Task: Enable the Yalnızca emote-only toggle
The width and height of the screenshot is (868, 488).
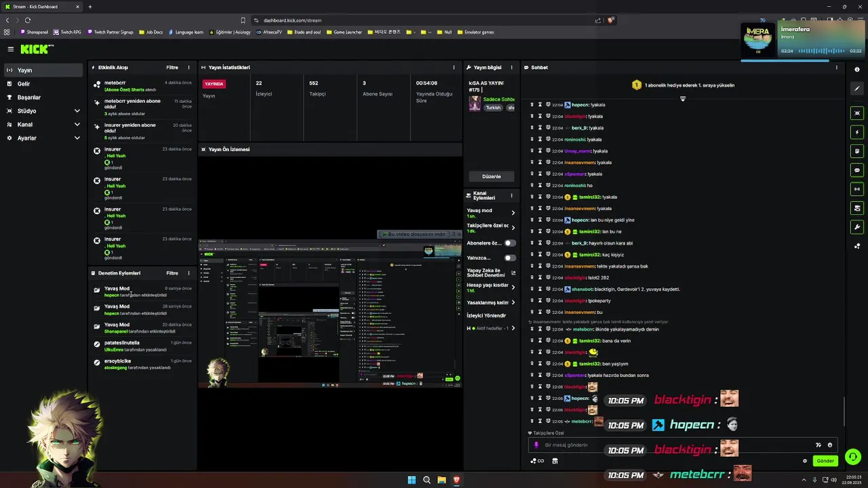Action: [509, 258]
